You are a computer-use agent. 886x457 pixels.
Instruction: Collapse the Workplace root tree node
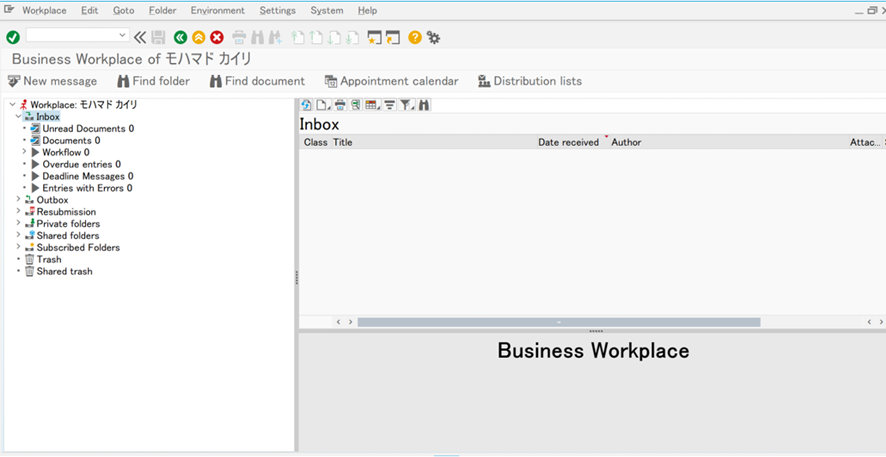coord(12,105)
